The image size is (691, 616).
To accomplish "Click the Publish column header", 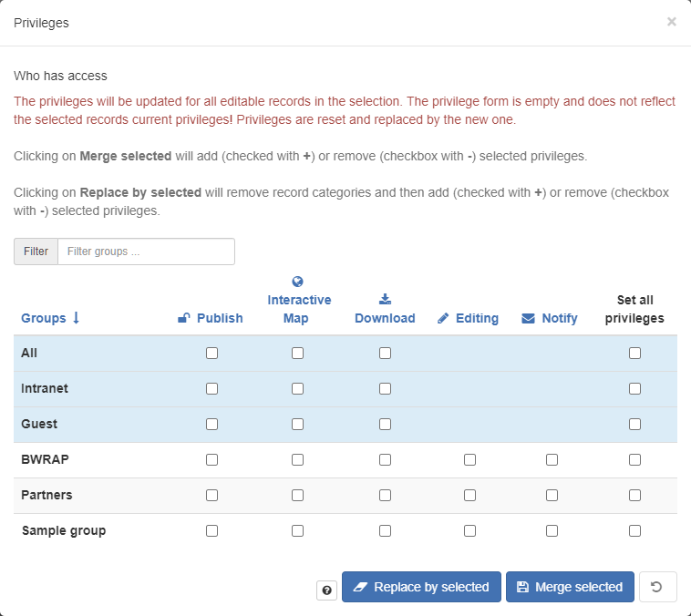I will (x=211, y=318).
